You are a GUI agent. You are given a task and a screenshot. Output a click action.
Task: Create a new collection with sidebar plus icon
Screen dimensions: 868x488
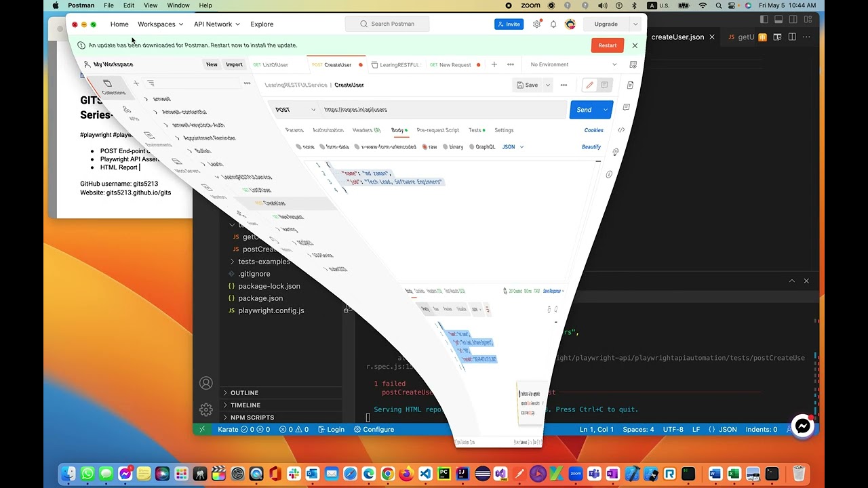(x=136, y=83)
